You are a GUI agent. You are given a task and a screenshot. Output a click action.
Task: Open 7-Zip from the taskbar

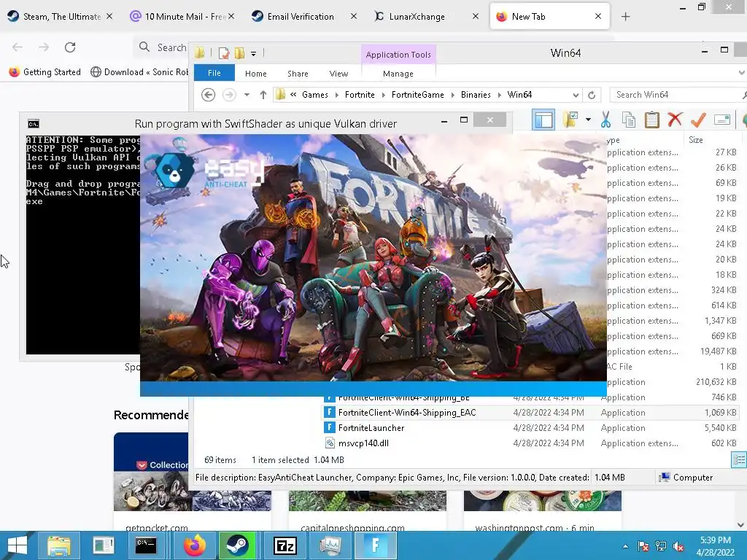285,545
